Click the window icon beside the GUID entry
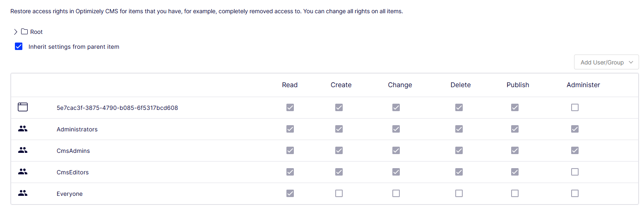Image resolution: width=644 pixels, height=214 pixels. (x=23, y=107)
